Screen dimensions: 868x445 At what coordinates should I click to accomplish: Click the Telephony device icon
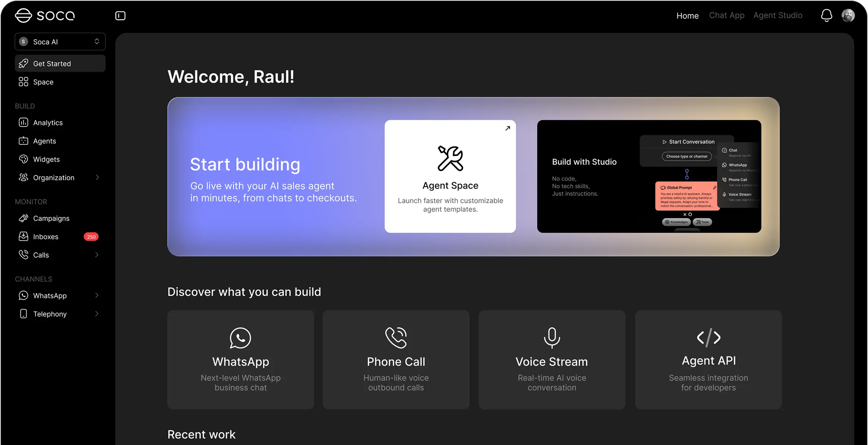coord(23,314)
